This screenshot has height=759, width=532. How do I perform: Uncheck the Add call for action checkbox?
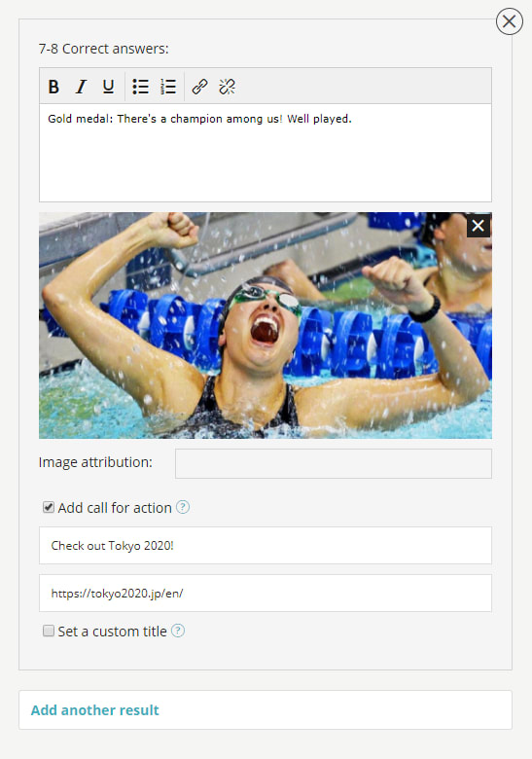pos(49,507)
